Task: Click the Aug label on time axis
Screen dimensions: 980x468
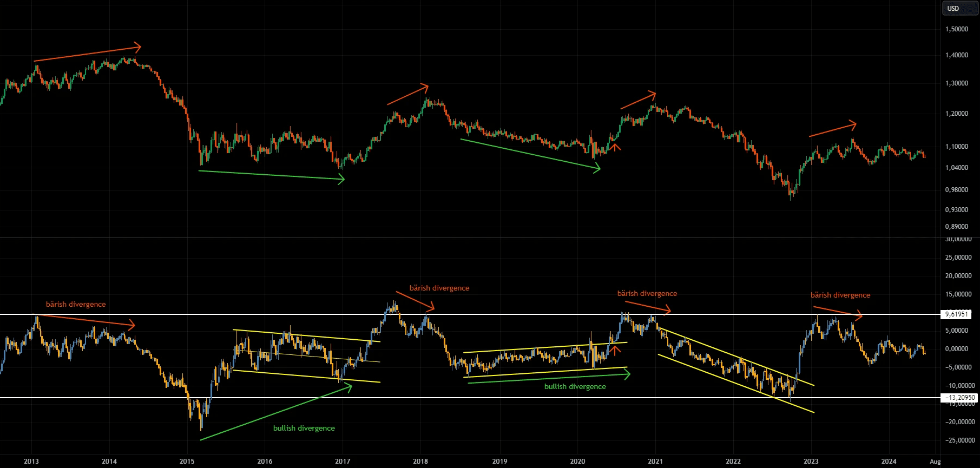Action: point(935,462)
